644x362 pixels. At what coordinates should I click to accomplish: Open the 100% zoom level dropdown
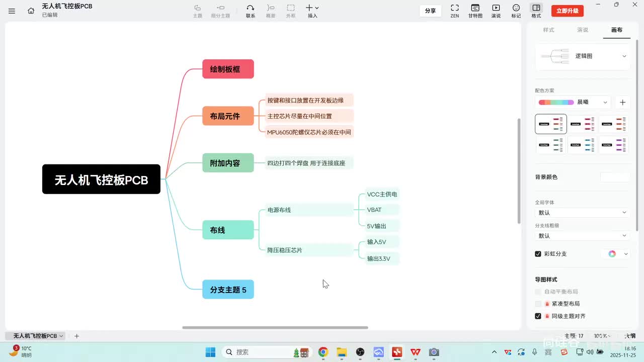pyautogui.click(x=602, y=336)
